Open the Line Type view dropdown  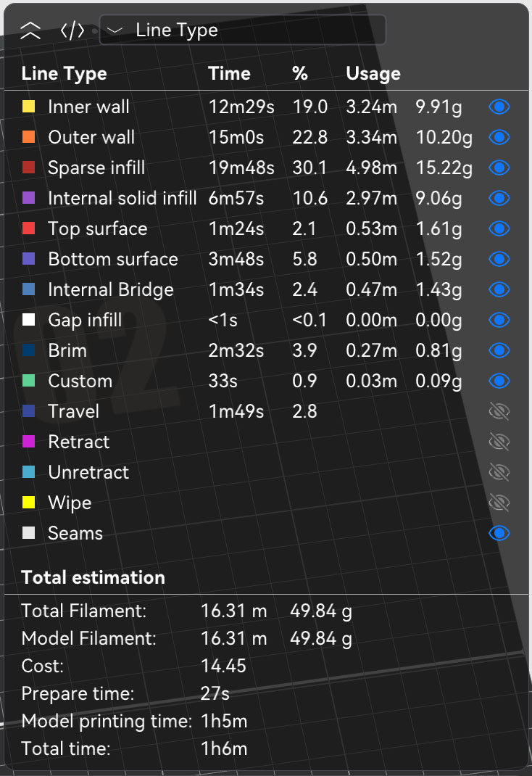click(242, 30)
